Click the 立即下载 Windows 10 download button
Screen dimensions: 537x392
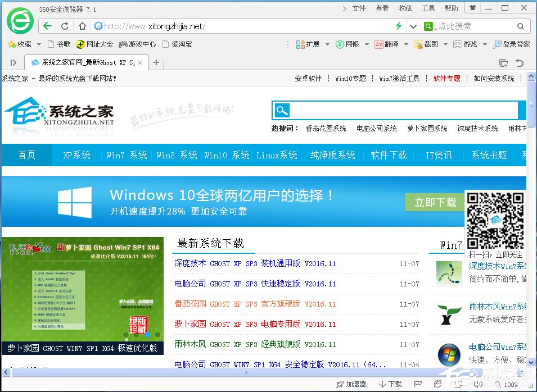[x=434, y=203]
